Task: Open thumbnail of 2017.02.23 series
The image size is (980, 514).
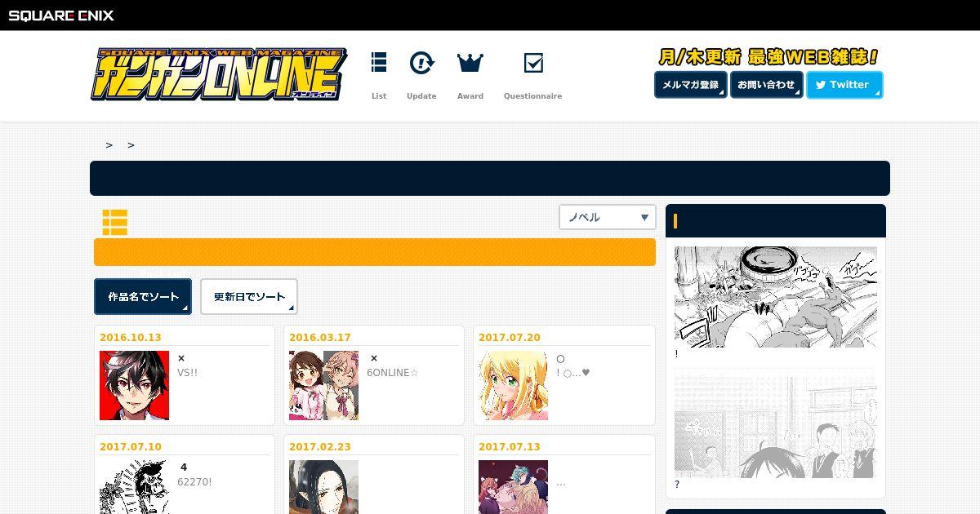Action: pos(323,487)
